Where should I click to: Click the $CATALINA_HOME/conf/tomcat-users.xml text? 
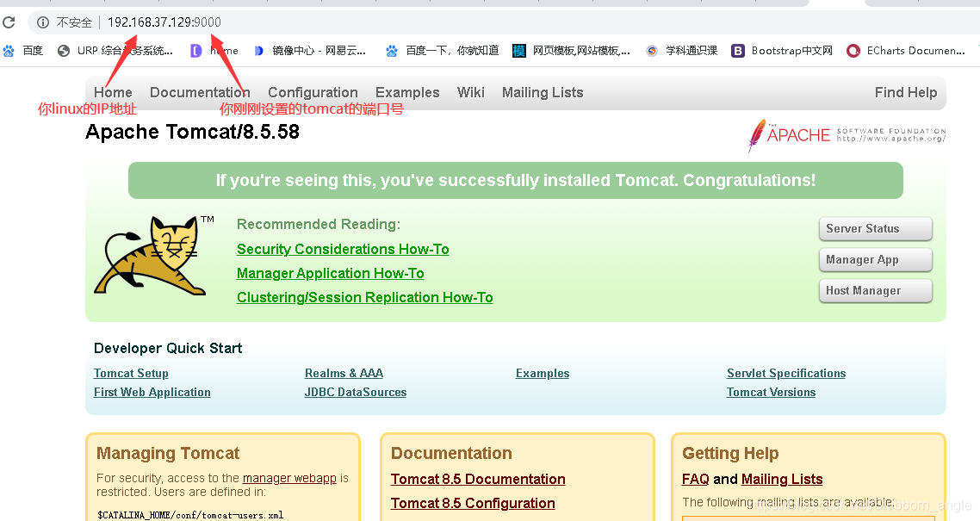click(190, 515)
